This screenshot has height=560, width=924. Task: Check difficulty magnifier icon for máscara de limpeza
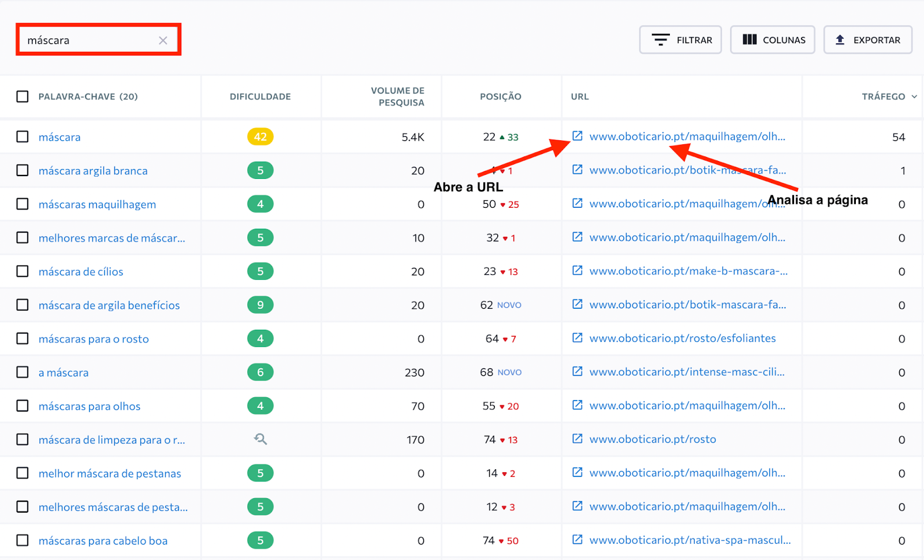(260, 439)
